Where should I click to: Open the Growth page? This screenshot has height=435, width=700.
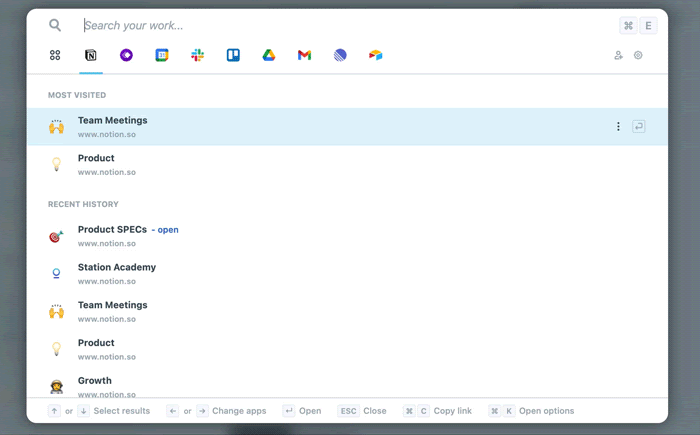coord(347,385)
